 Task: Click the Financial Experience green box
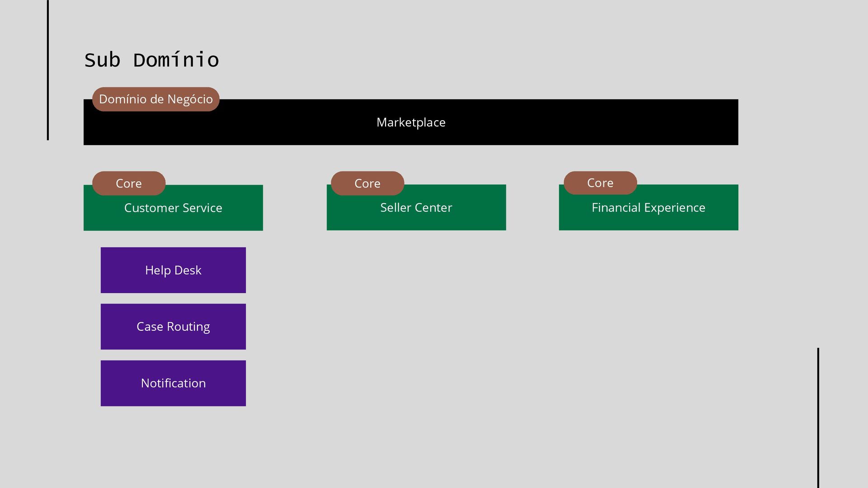[x=648, y=207]
